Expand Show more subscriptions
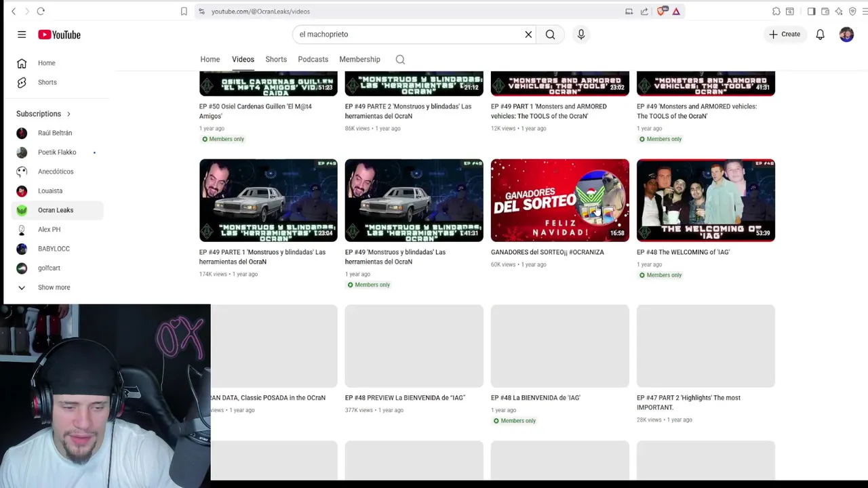Viewport: 868px width, 488px height. pyautogui.click(x=58, y=288)
